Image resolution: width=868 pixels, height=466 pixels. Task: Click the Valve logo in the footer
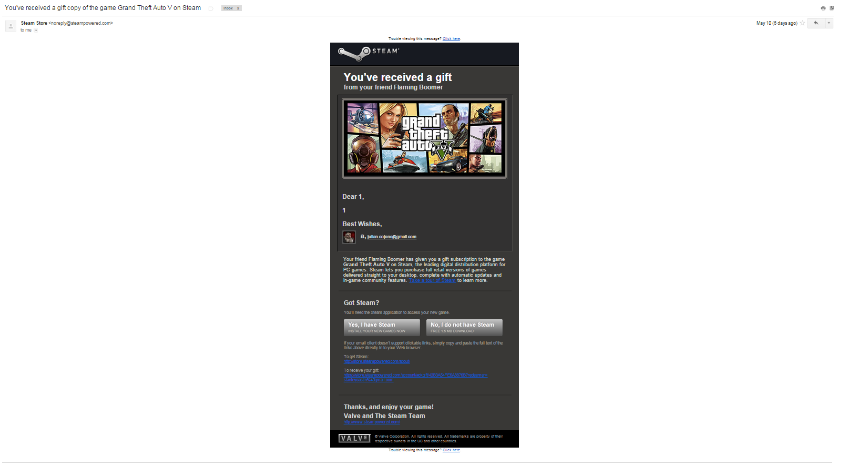354,438
